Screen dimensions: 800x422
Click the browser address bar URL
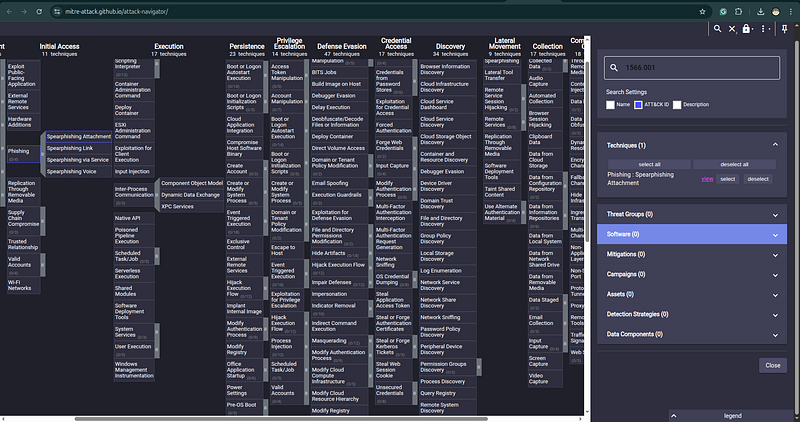coord(116,11)
